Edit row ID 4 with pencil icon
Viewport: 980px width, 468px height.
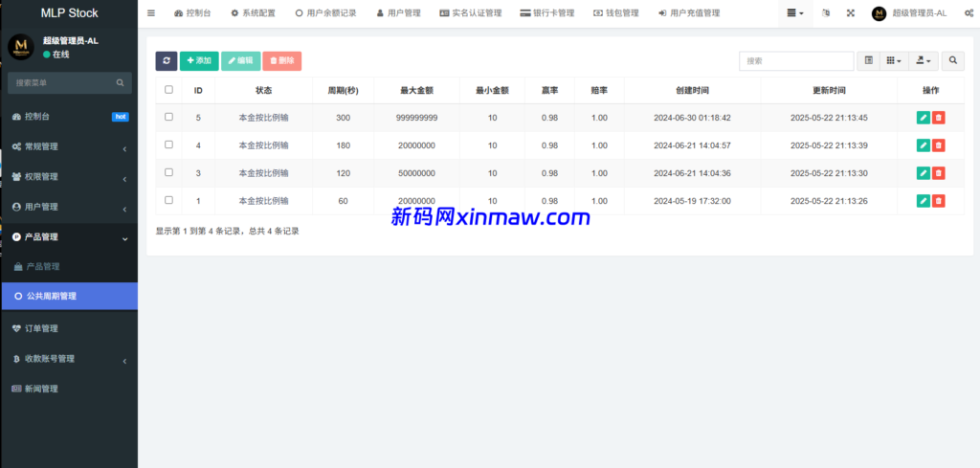[924, 145]
